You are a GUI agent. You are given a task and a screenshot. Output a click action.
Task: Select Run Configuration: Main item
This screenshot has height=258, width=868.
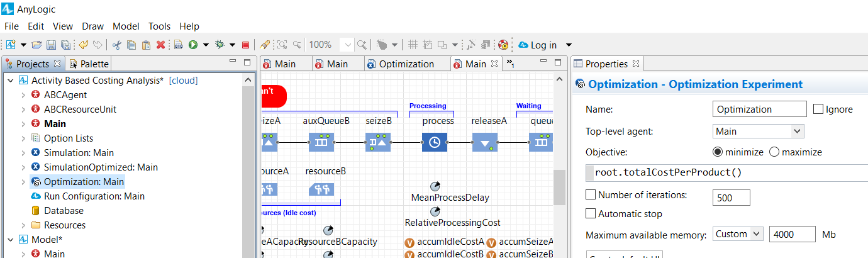point(94,196)
